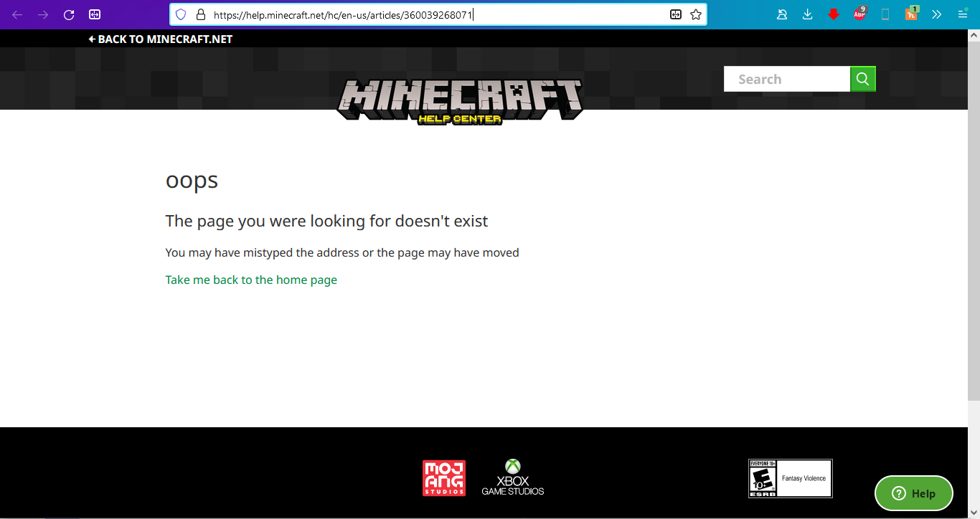This screenshot has height=519, width=980.
Task: Open site security info via the padlock
Action: coord(200,14)
